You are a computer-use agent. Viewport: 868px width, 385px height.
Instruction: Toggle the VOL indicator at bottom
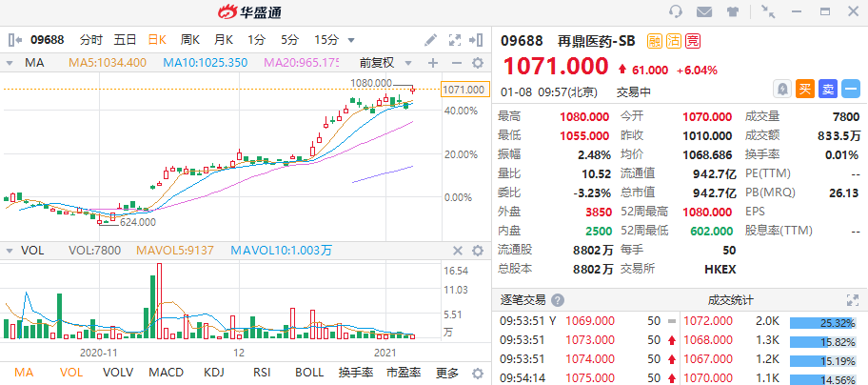pyautogui.click(x=70, y=373)
